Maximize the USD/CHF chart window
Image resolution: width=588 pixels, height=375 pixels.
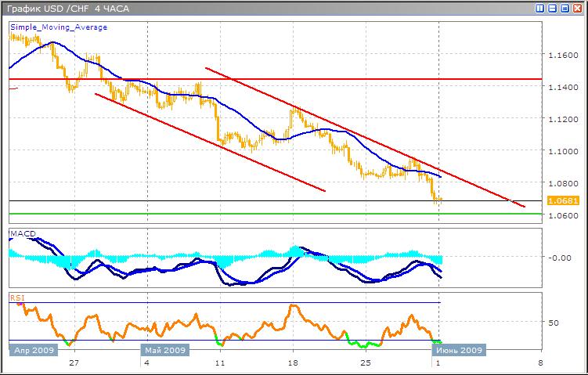(x=564, y=8)
